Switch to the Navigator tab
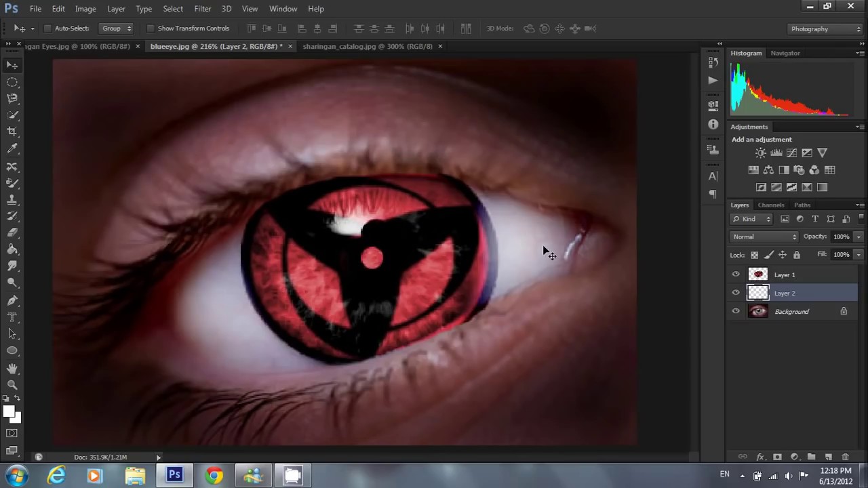Image resolution: width=868 pixels, height=488 pixels. coord(785,53)
